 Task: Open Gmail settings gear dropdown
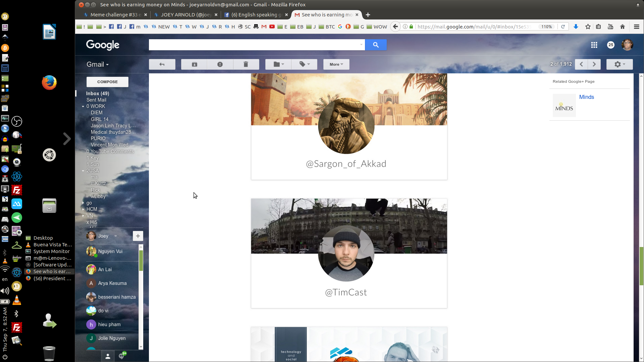click(x=619, y=64)
